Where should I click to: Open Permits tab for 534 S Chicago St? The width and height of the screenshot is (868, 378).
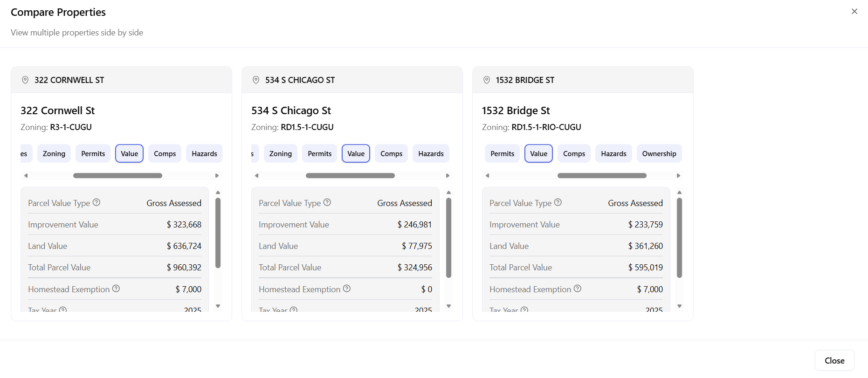coord(320,153)
